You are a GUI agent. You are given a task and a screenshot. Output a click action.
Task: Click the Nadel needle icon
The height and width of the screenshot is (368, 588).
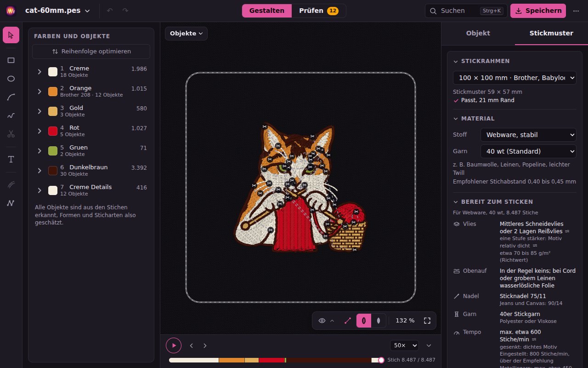[457, 296]
